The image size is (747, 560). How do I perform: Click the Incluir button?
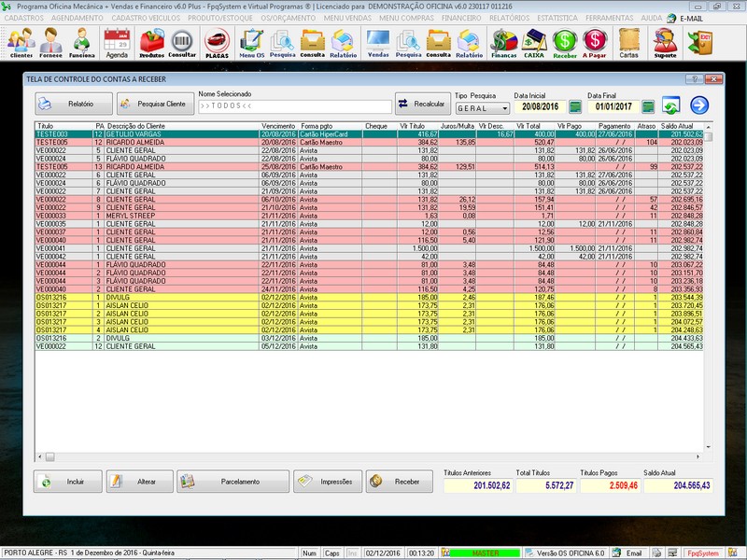tap(67, 482)
